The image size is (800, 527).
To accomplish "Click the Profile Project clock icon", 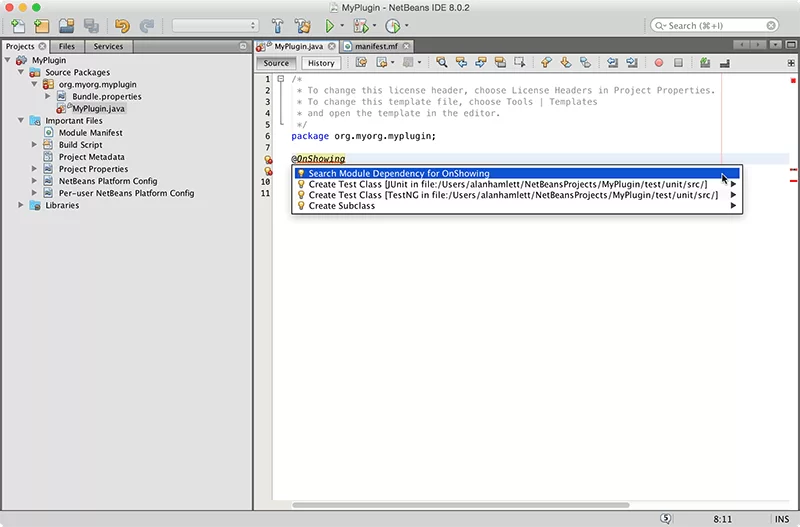I will pos(393,26).
